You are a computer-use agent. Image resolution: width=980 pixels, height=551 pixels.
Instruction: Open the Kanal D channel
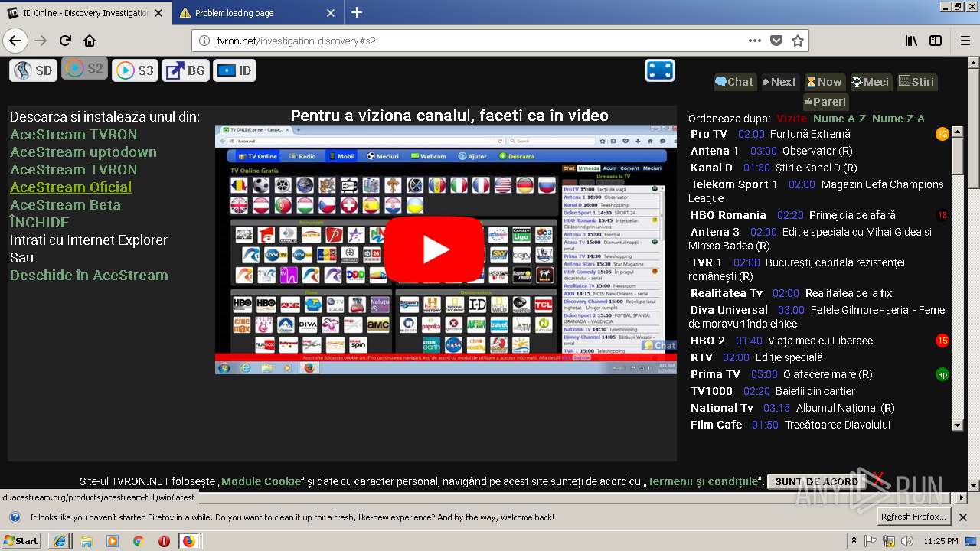pos(711,168)
